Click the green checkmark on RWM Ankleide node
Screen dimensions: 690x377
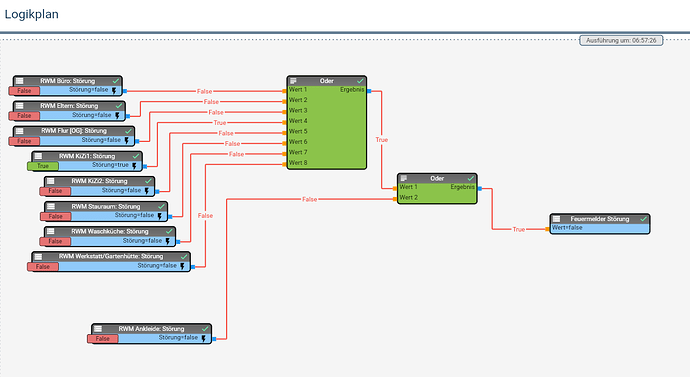click(205, 329)
